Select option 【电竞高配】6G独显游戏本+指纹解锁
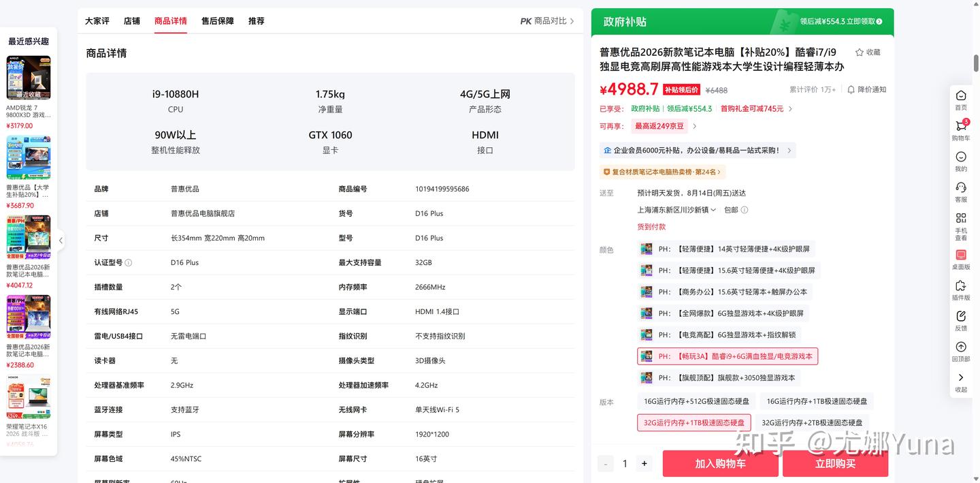The height and width of the screenshot is (483, 980). 719,334
